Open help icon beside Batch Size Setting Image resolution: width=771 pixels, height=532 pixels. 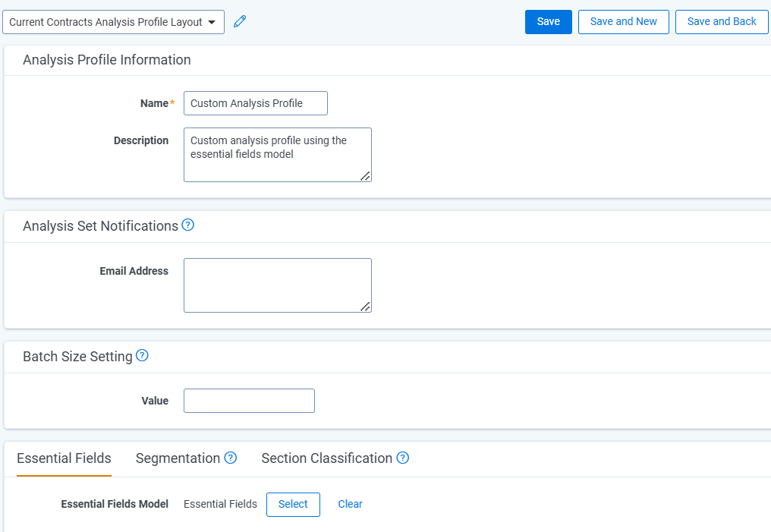[x=142, y=355]
